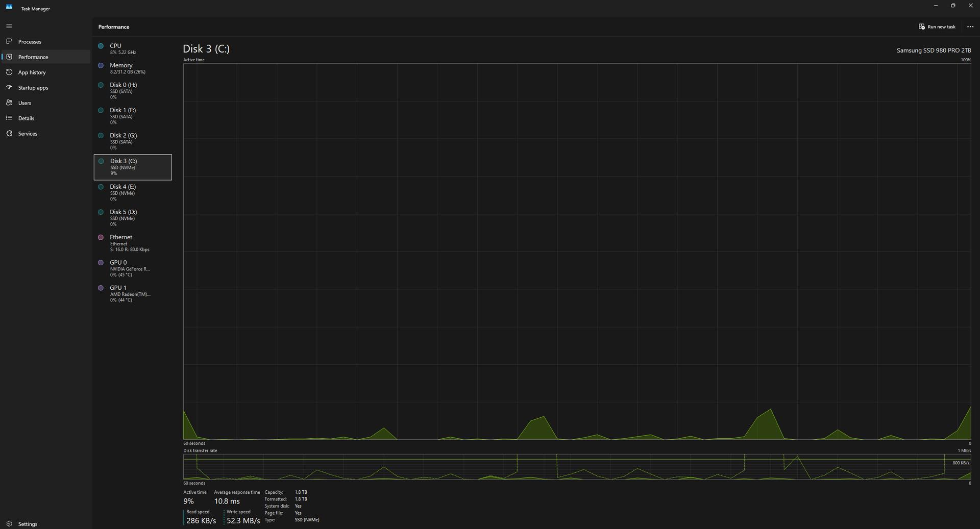Image resolution: width=980 pixels, height=529 pixels.
Task: Click the Processes icon in sidebar
Action: point(9,41)
